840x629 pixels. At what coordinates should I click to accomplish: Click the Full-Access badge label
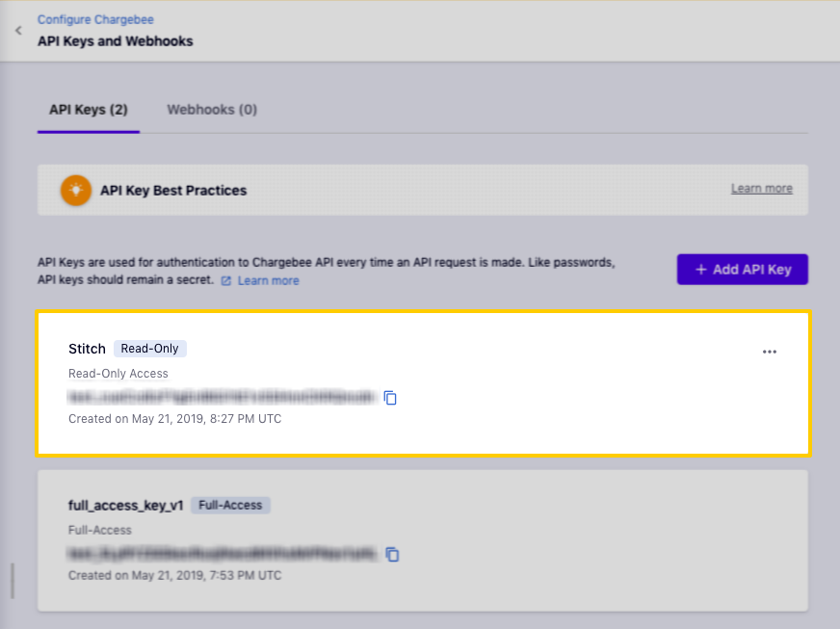click(x=230, y=505)
